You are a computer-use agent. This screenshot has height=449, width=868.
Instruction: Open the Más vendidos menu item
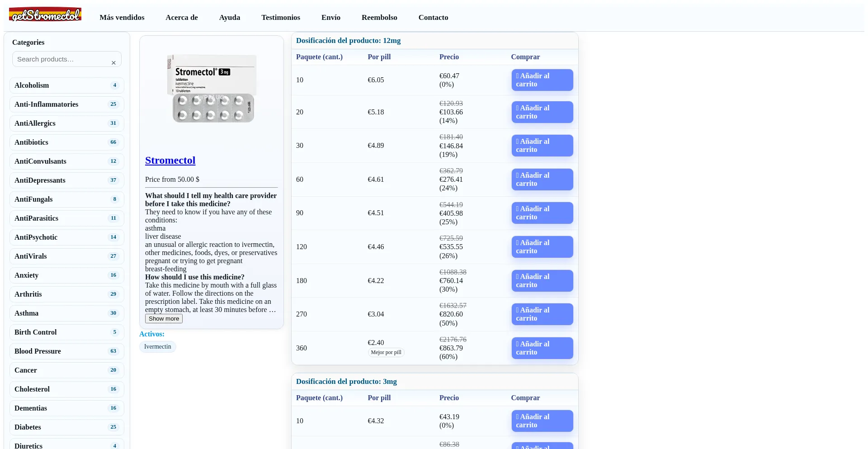point(122,18)
